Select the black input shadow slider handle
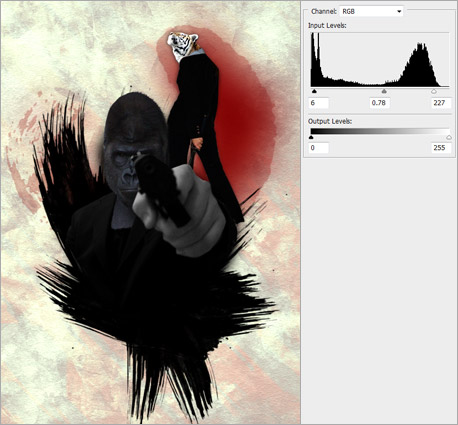Viewport: 458px width, 425px height. (314, 91)
